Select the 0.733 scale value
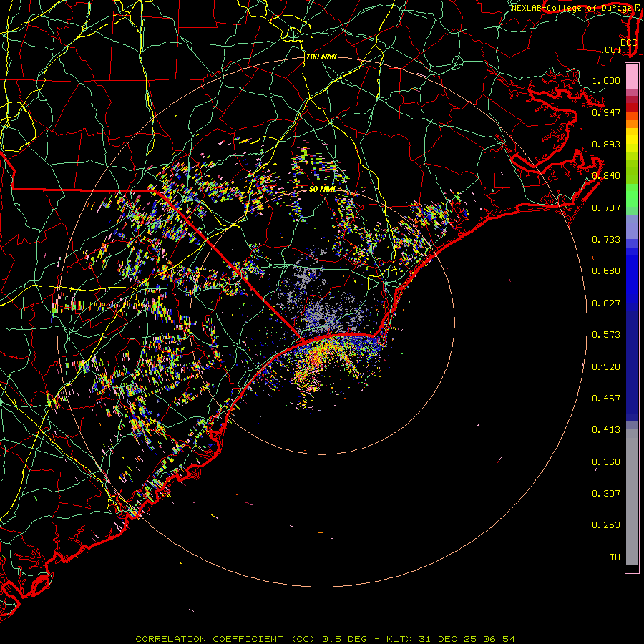 click(x=606, y=240)
